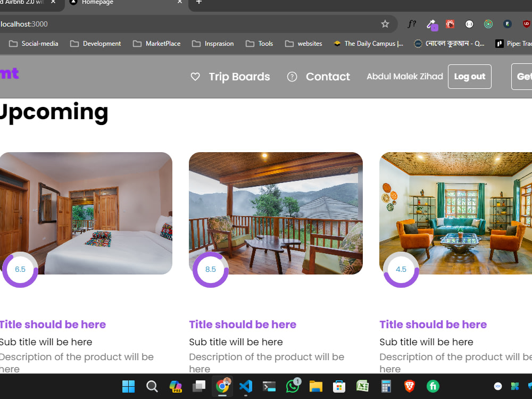
Task: Open Excel from the taskbar
Action: [362, 386]
